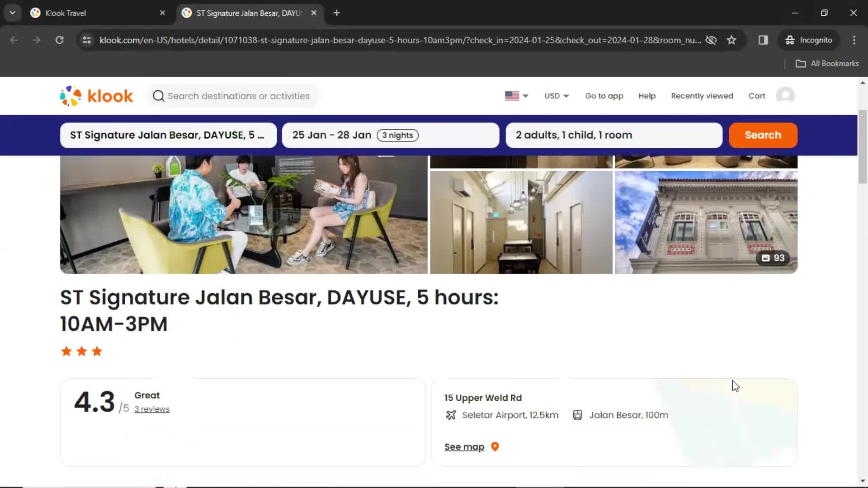Open site information icon in address bar
This screenshot has width=868, height=488.
(87, 40)
